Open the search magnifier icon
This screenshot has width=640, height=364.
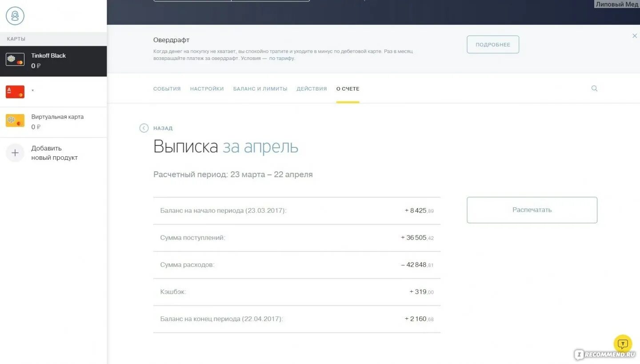tap(594, 88)
